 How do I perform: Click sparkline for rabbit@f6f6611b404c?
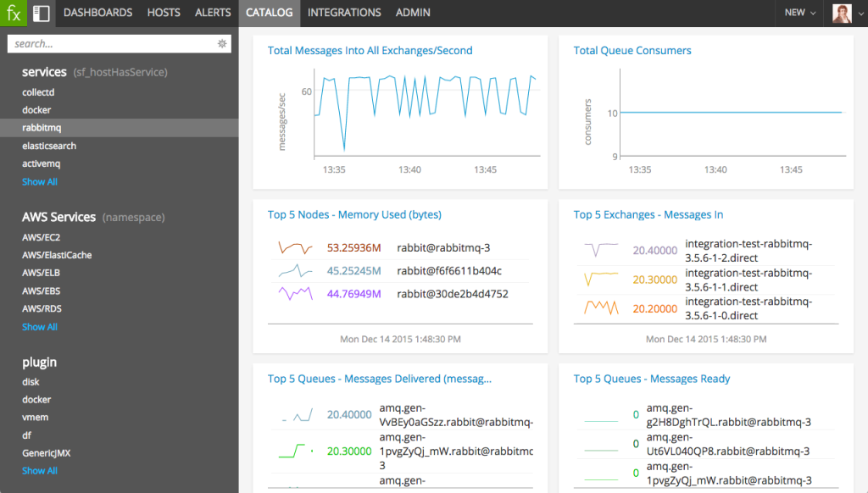[x=296, y=270]
